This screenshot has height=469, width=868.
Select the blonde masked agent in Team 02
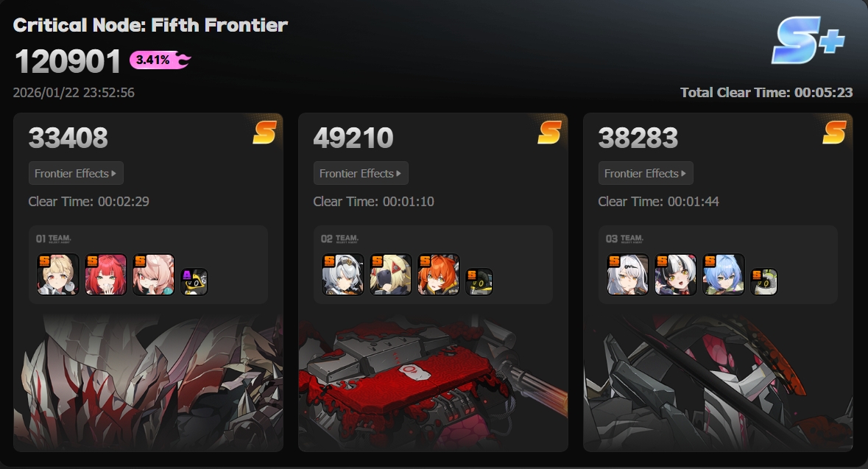(x=391, y=275)
